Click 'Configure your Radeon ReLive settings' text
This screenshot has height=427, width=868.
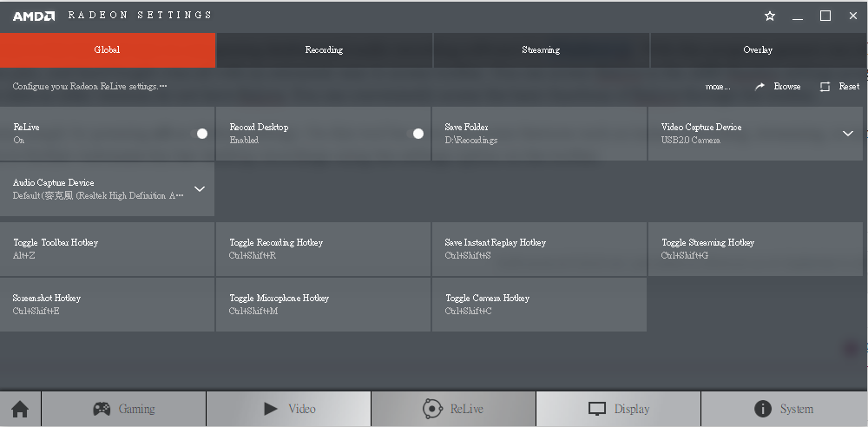[89, 87]
